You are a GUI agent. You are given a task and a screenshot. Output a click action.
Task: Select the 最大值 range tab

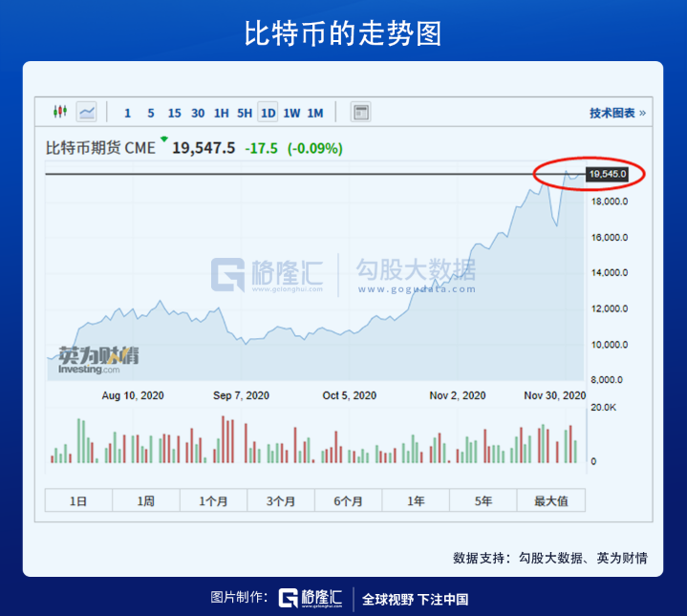(x=551, y=500)
